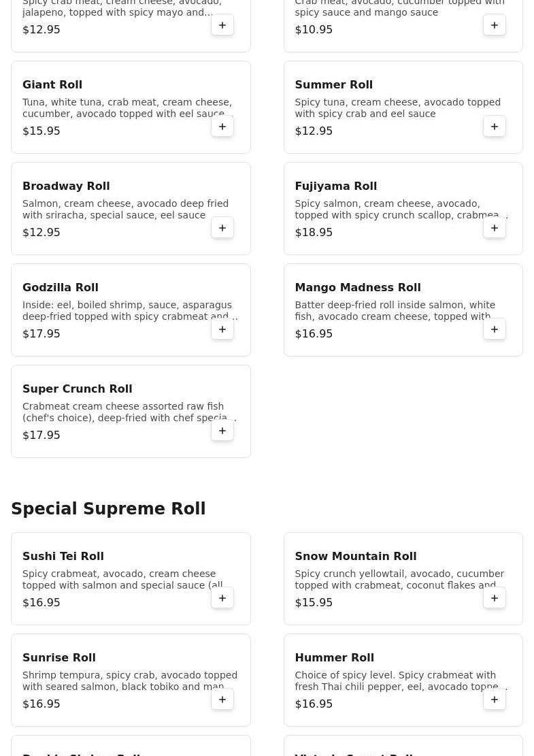Select the Godzilla Roll card title
The height and width of the screenshot is (756, 534).
point(61,287)
